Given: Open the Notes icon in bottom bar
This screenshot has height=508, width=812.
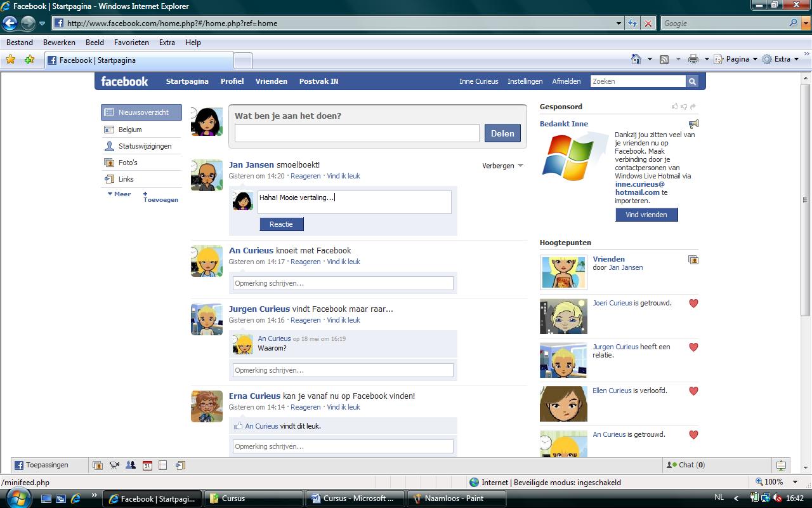Looking at the screenshot, I should point(163,465).
